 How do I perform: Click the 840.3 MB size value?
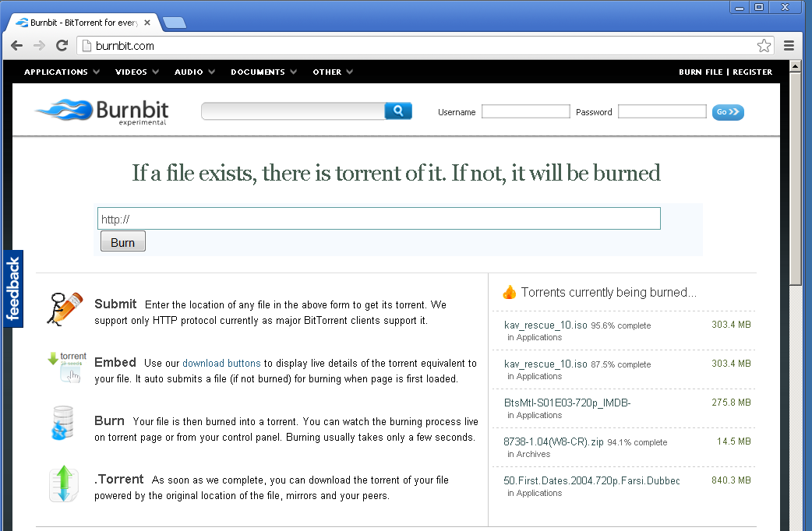(731, 480)
